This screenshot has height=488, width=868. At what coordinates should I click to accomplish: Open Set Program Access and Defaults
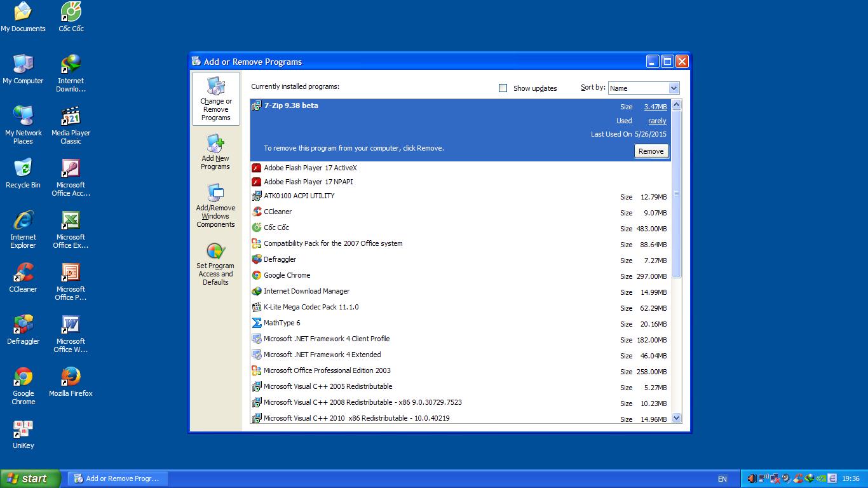point(215,264)
